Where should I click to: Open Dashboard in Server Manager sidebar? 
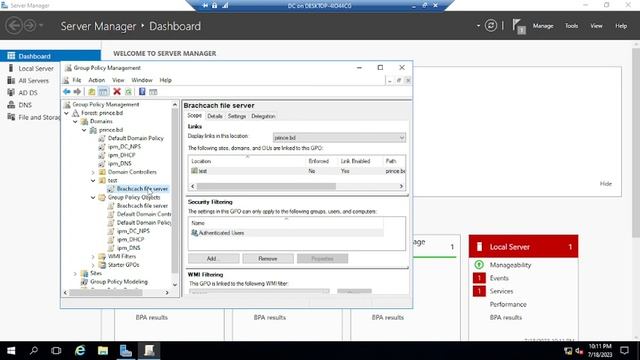[50, 56]
